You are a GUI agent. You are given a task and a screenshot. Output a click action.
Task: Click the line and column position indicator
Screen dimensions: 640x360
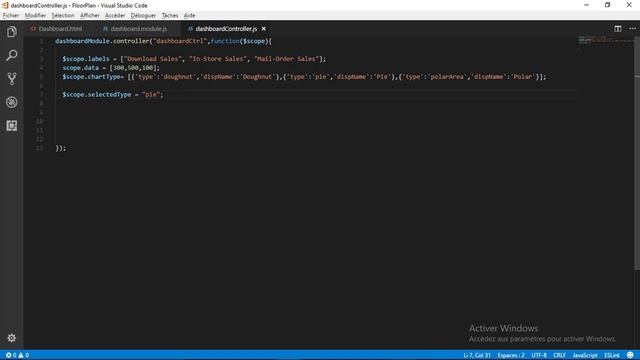click(477, 355)
